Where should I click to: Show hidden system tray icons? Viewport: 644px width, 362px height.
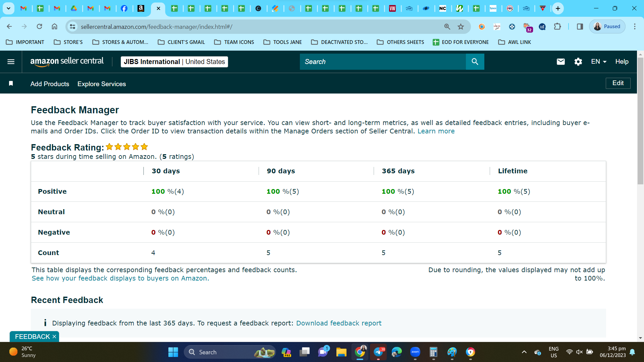pos(524,352)
